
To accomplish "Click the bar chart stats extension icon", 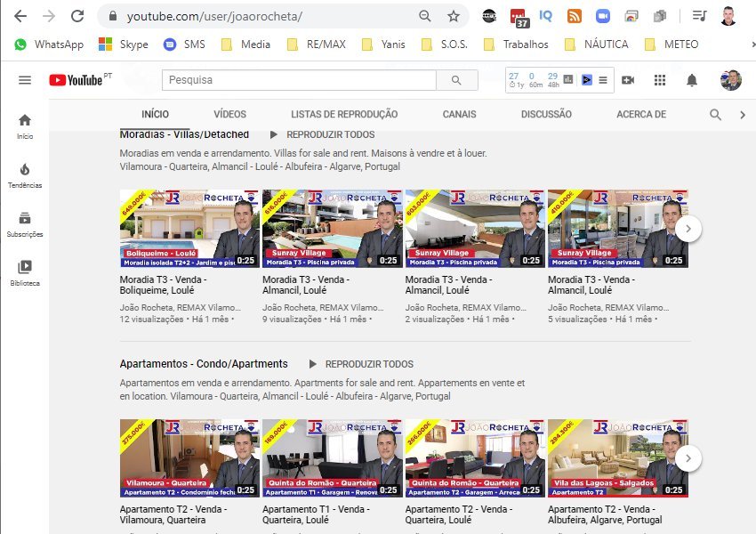I will point(568,79).
